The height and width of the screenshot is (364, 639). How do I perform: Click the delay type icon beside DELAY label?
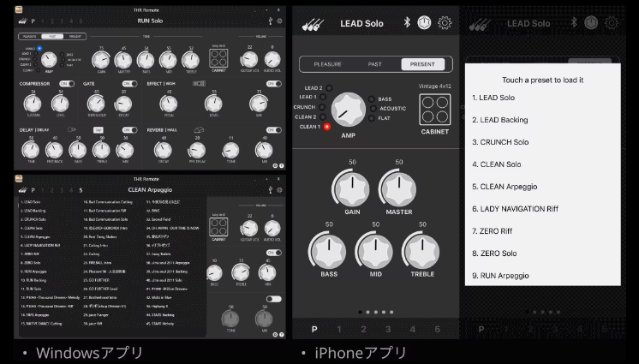[x=72, y=129]
